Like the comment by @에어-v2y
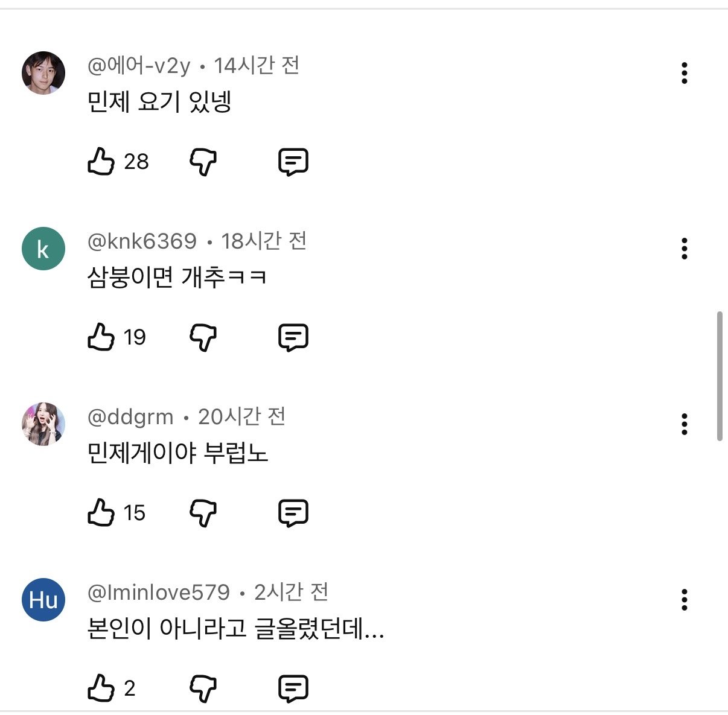 pyautogui.click(x=101, y=162)
